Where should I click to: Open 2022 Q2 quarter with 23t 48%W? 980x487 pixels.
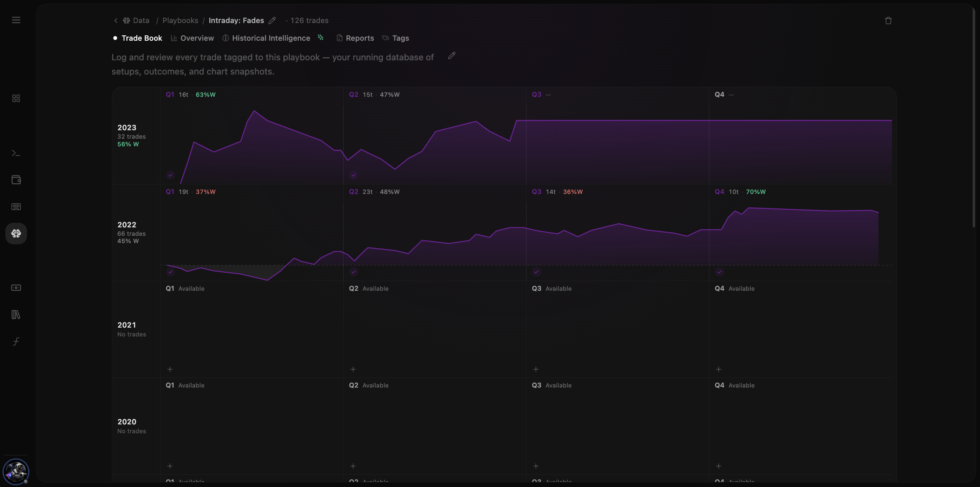point(374,192)
